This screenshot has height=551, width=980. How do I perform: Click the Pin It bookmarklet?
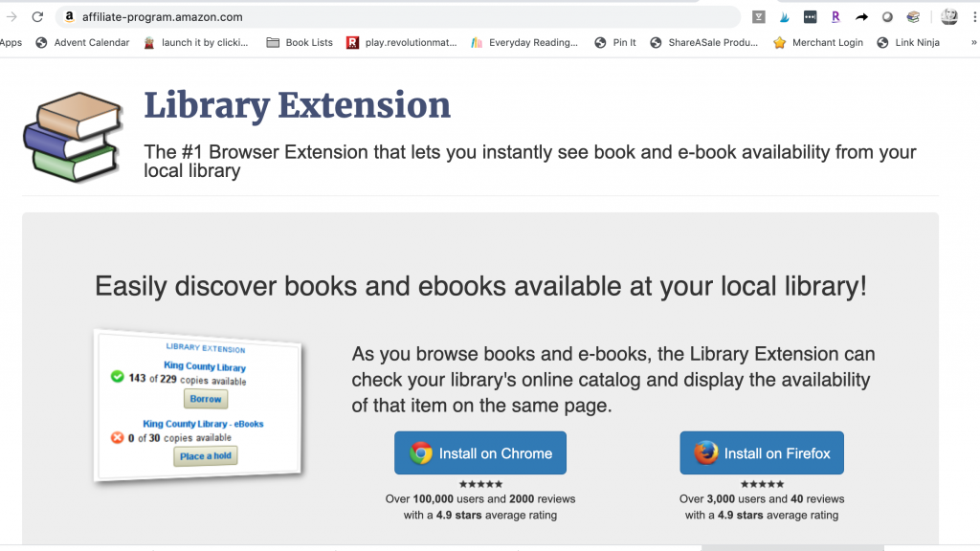click(615, 42)
